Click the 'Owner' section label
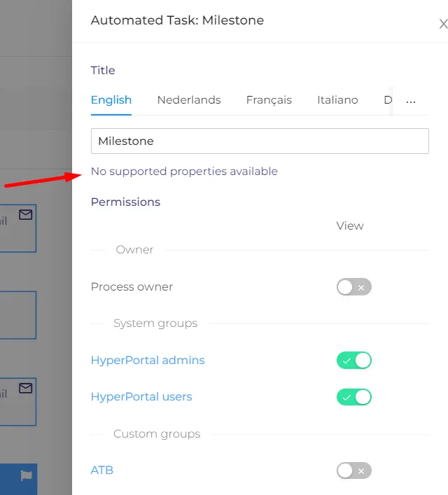Screen dimensions: 448x495 coord(134,250)
